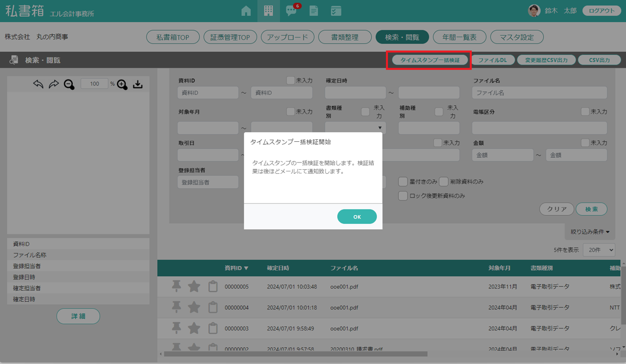Enable 星付きのみ filter
The image size is (626, 364).
[403, 182]
